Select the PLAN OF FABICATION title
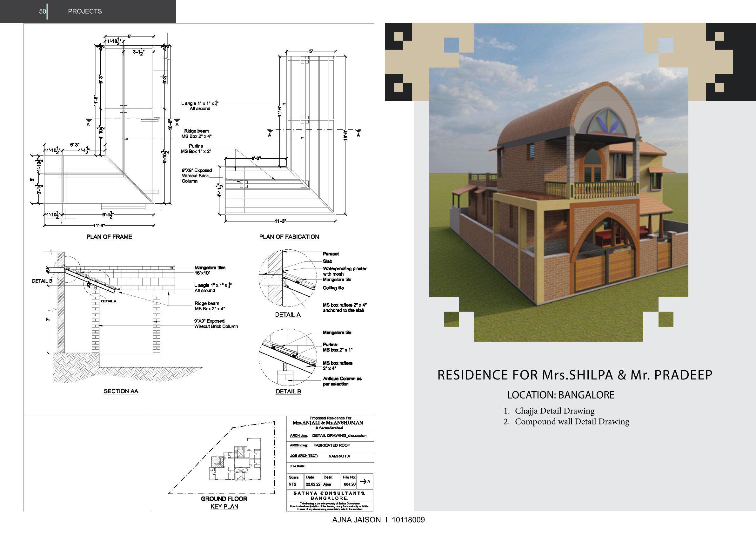 pos(289,237)
